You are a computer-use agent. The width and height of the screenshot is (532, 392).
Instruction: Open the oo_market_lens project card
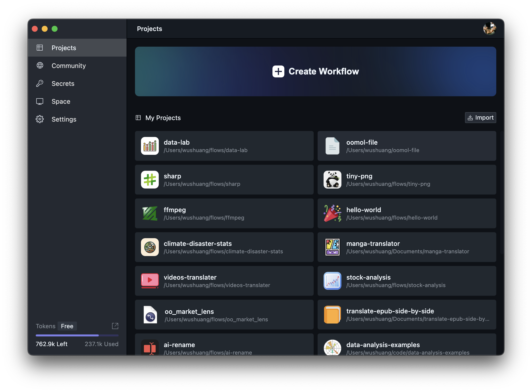point(224,315)
